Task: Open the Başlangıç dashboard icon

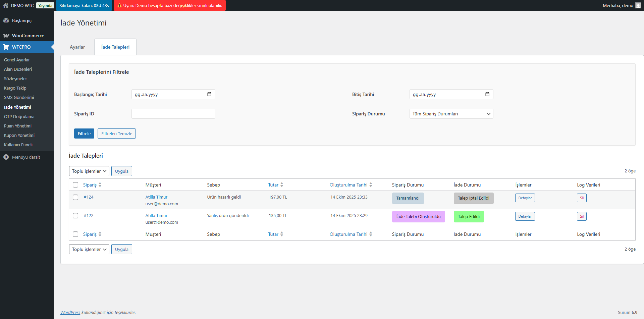Action: (x=6, y=20)
